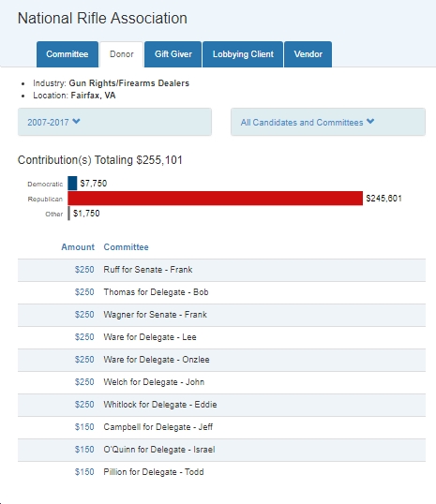The height and width of the screenshot is (504, 436).
Task: Click $250 amount for Wagner for Senate
Action: (x=84, y=315)
